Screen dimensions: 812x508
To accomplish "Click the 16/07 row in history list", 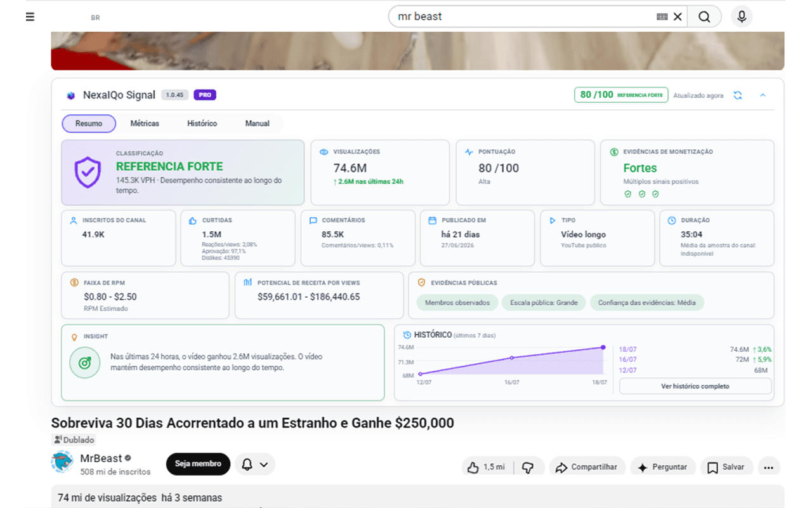I will [695, 359].
